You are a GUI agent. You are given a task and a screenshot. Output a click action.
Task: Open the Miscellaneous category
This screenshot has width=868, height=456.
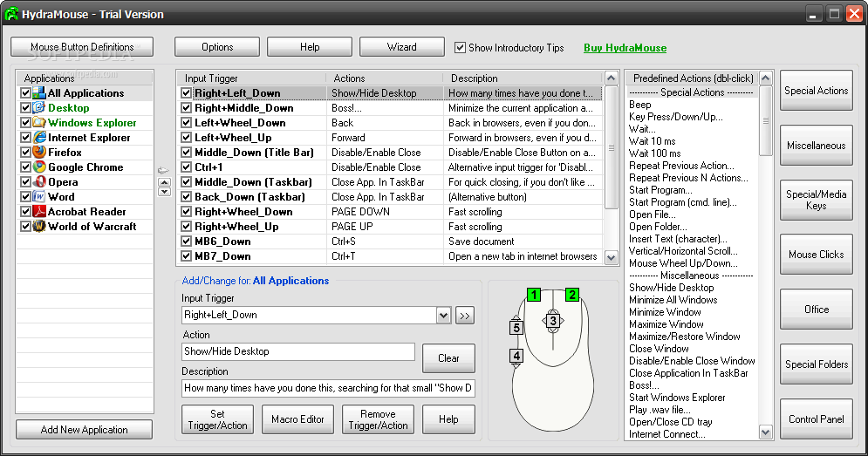816,145
